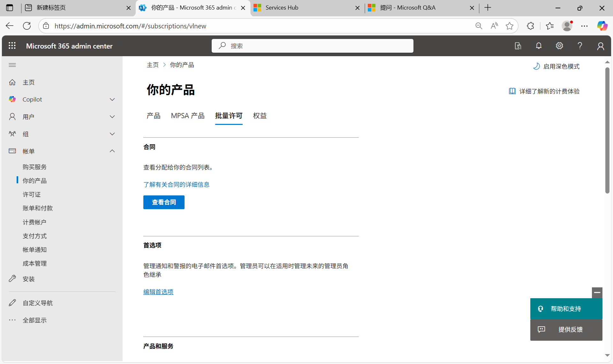Enable dark mode via 启用深色模式
Screen dimensions: 613x364
point(556,66)
